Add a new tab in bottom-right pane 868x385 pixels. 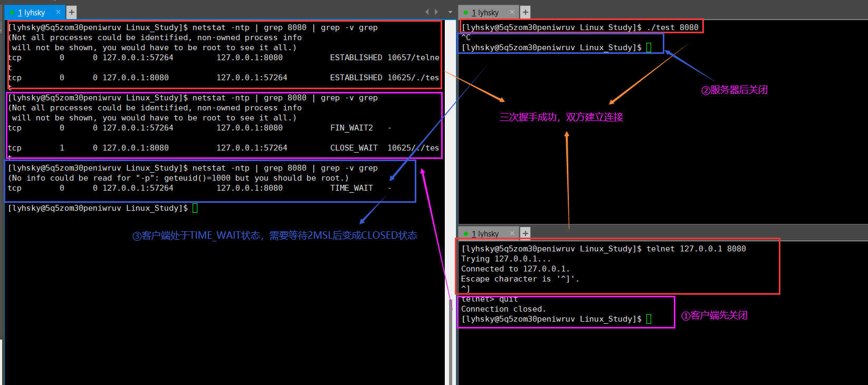coord(525,233)
